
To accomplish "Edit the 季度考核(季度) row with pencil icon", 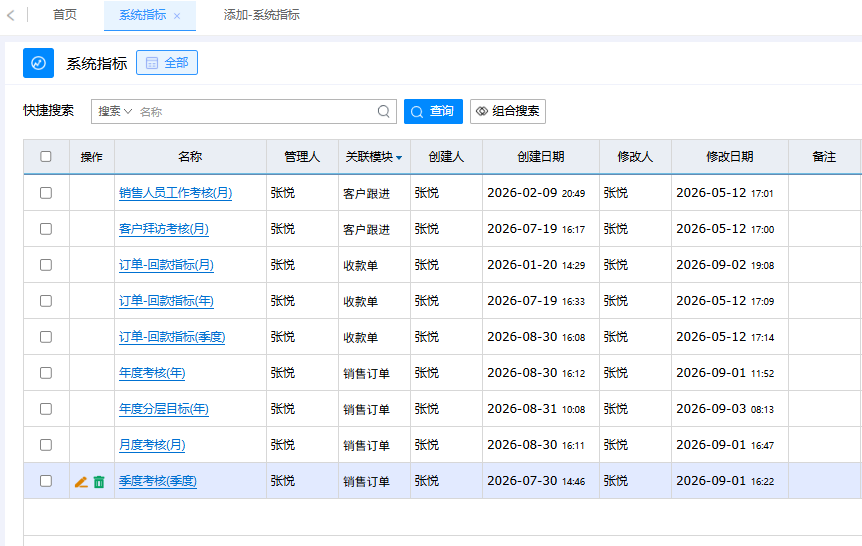I will tap(81, 482).
